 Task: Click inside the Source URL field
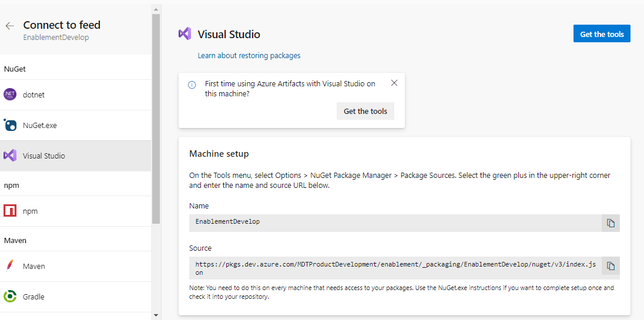pyautogui.click(x=395, y=268)
